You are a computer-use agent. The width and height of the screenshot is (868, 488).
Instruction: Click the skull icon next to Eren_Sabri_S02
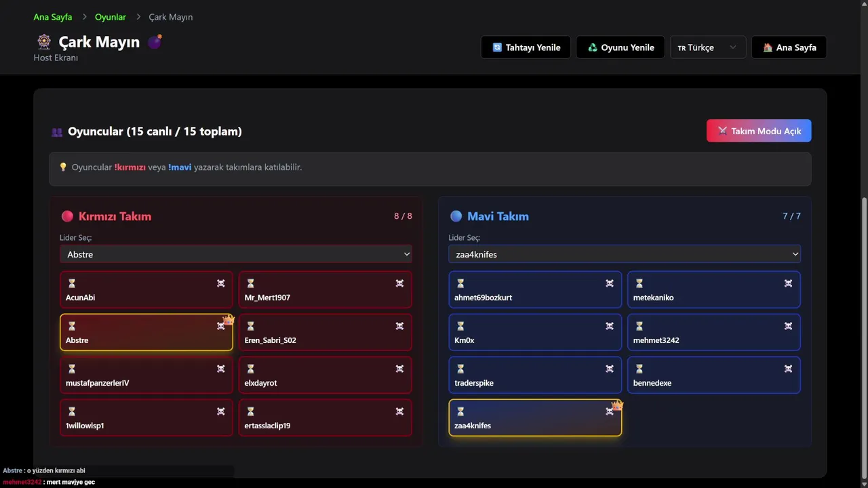point(399,326)
